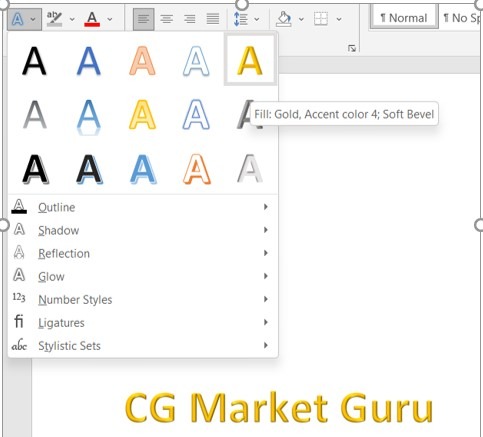Choose the Gold Accent 4 Soft Bevel effect
Viewport: 483px width, 437px height.
point(250,60)
